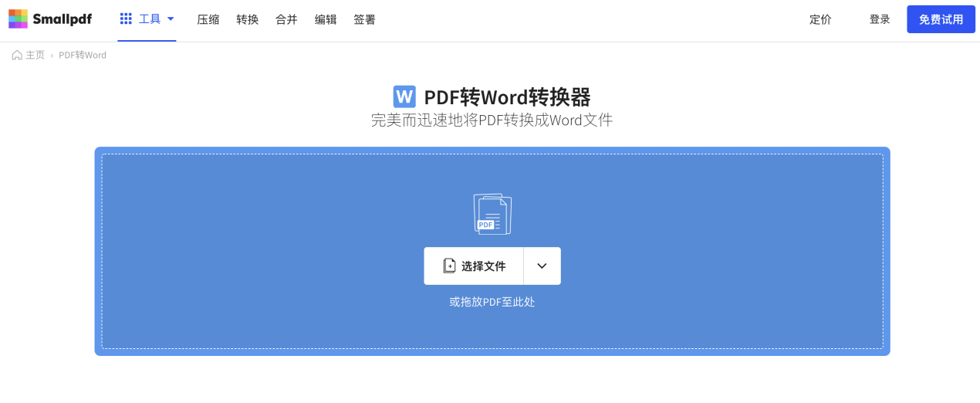
Task: Go to the 定价 pricing page
Action: 820,19
